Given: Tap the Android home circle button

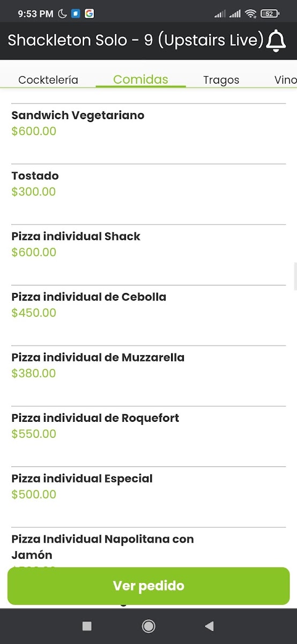Looking at the screenshot, I should pyautogui.click(x=148, y=626).
